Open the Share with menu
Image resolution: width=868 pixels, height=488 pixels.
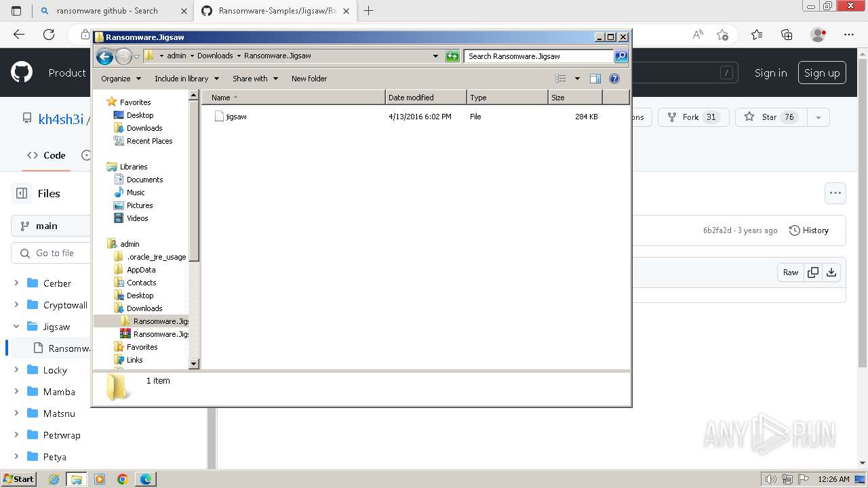[255, 79]
